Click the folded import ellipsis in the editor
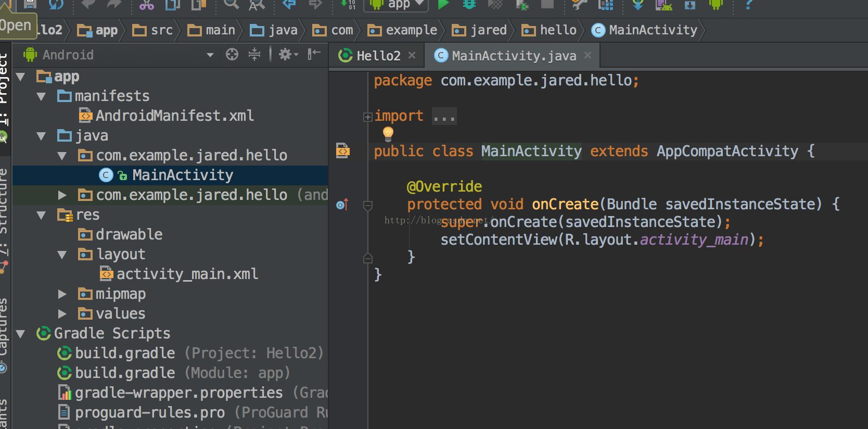Image resolution: width=868 pixels, height=429 pixels. click(x=444, y=116)
